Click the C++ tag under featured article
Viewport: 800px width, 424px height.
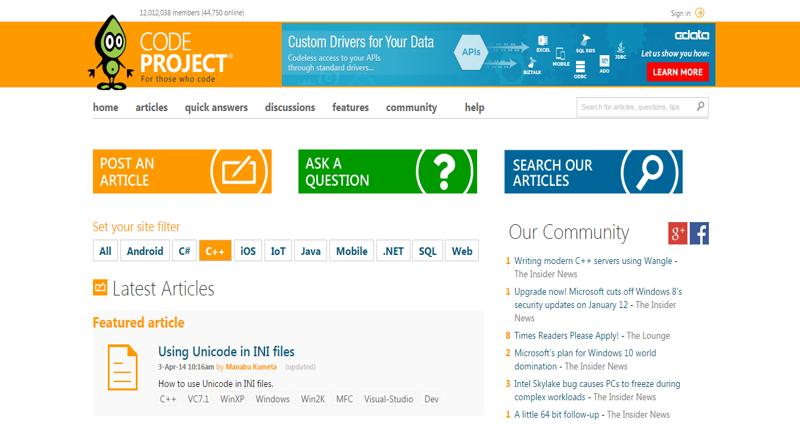(168, 399)
